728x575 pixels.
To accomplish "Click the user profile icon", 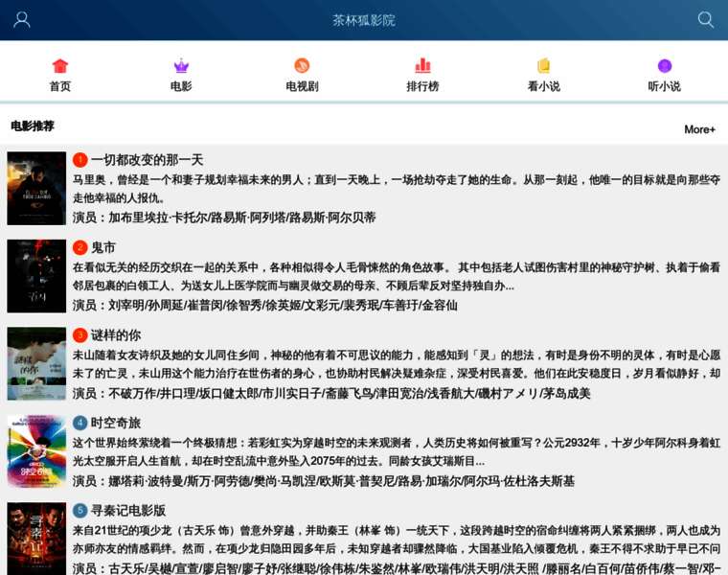I will [22, 20].
